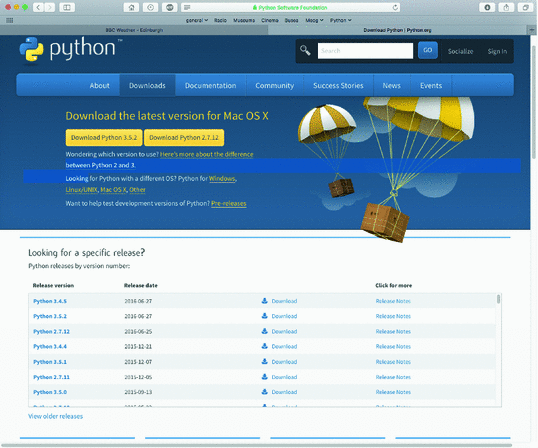The width and height of the screenshot is (538, 448).
Task: Click the Reader view icon in address bar
Action: (x=187, y=7)
